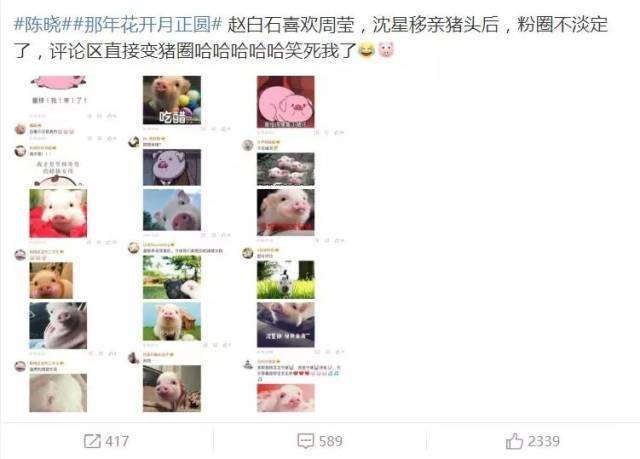640x459 pixels.
Task: Open the #陈晓# hashtag link
Action: (x=38, y=24)
